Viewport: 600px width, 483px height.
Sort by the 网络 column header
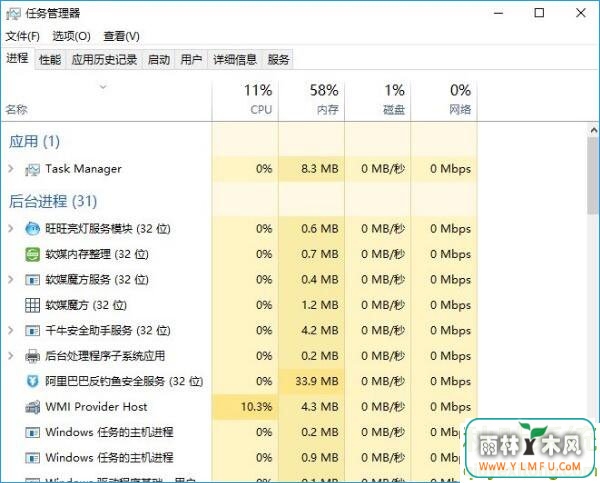[x=444, y=100]
